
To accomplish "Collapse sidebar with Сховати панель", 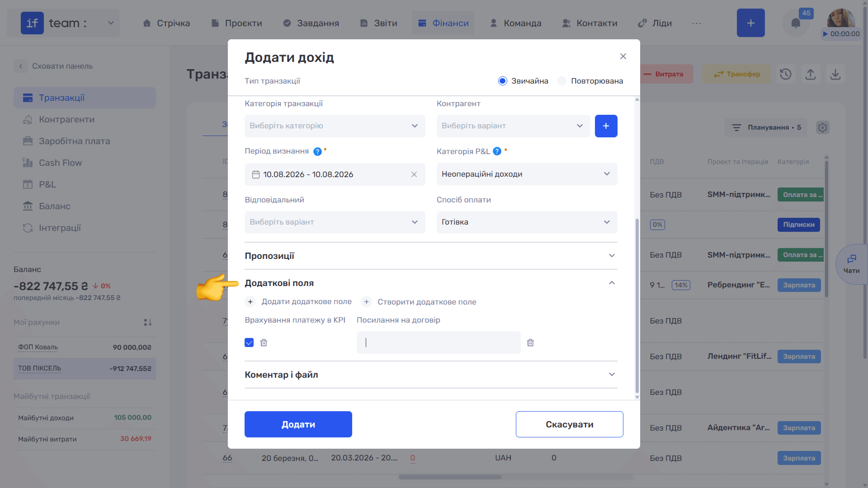I will pos(53,66).
